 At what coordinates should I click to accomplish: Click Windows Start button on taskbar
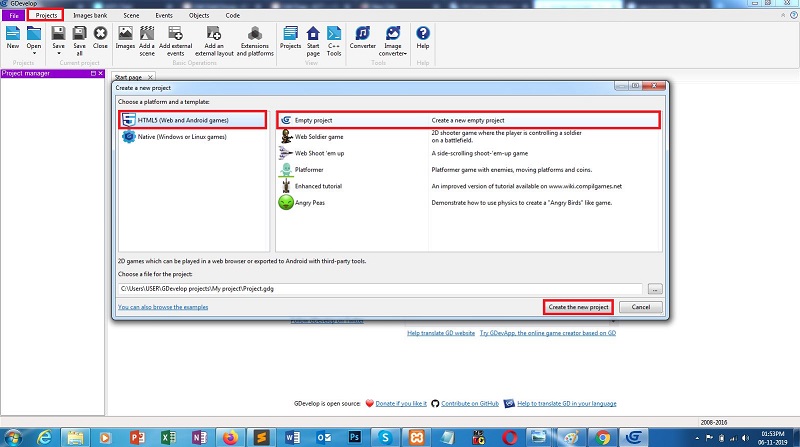coord(13,438)
